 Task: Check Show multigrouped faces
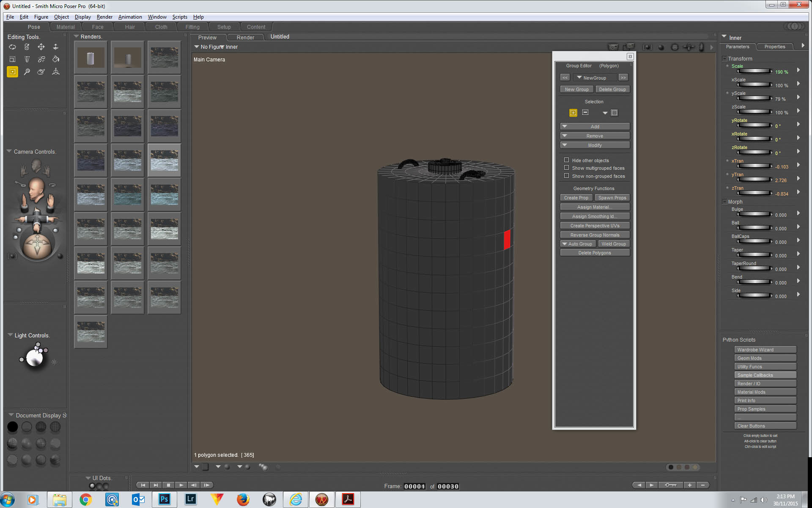(x=566, y=168)
